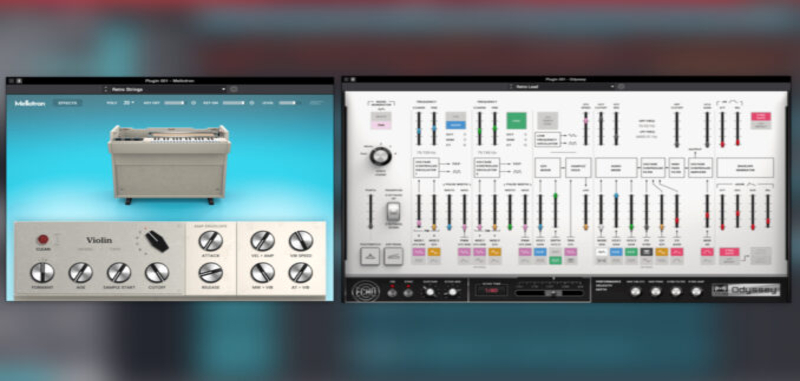Image resolution: width=800 pixels, height=381 pixels.
Task: Toggle the red CLEAN button
Action: point(43,239)
